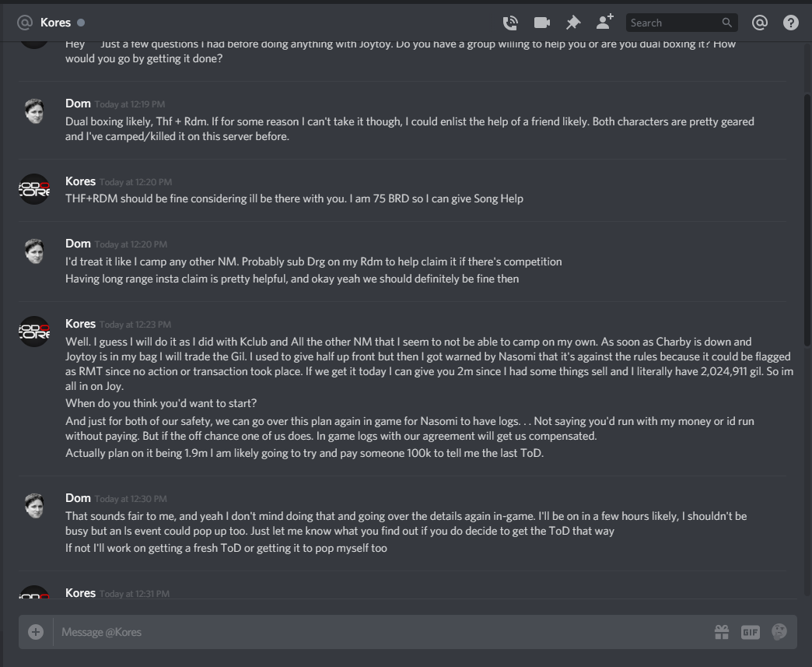Image resolution: width=812 pixels, height=667 pixels.
Task: Open the help question mark icon
Action: [791, 23]
